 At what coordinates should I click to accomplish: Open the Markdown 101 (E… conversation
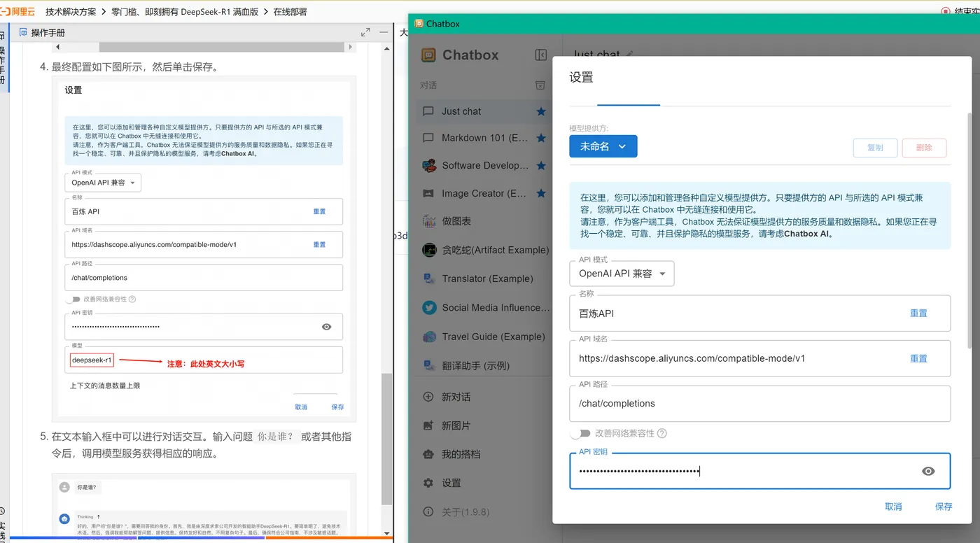point(484,138)
